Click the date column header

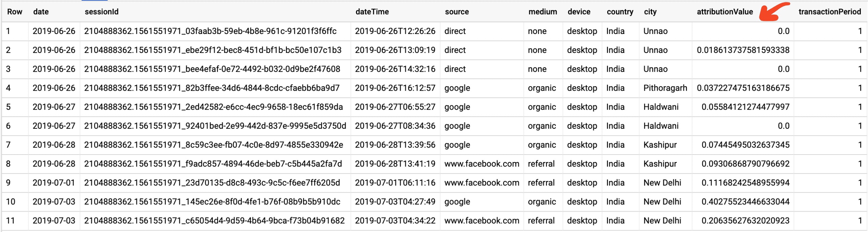pos(41,12)
